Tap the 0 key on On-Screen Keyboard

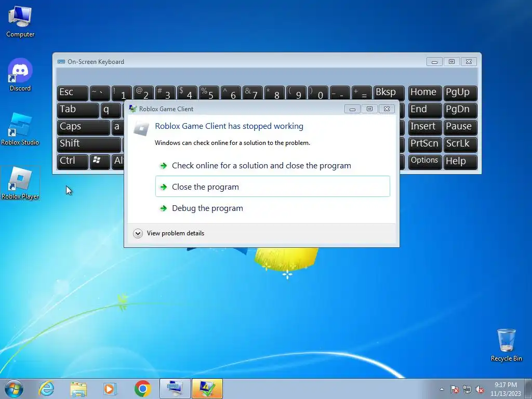tap(318, 93)
